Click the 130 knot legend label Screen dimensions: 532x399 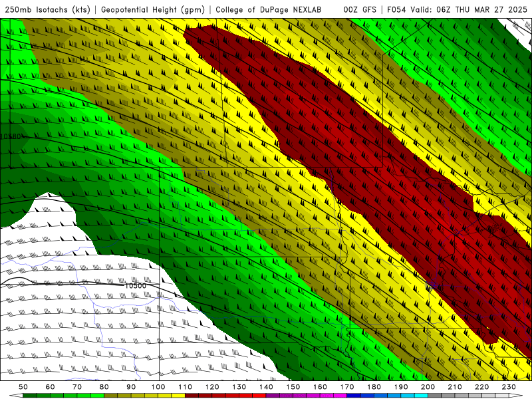pos(239,387)
